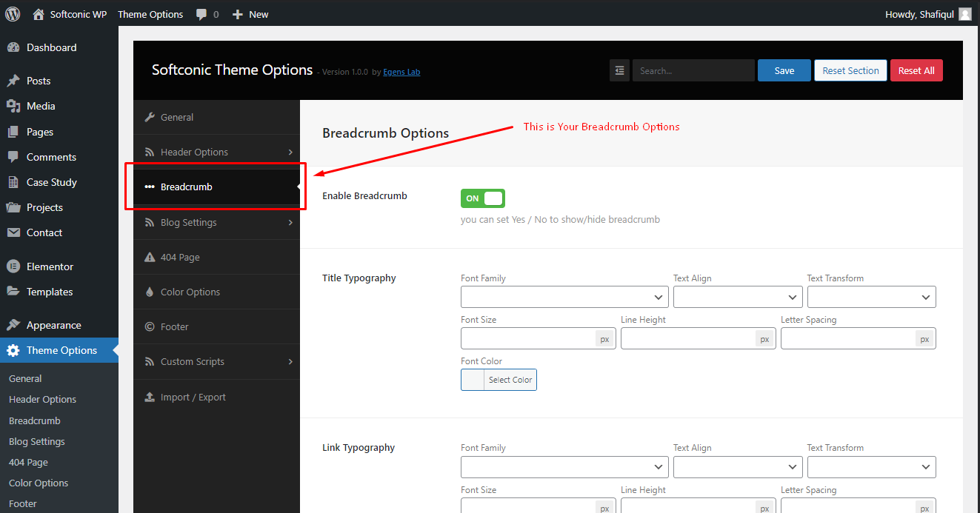The width and height of the screenshot is (980, 513).
Task: Click the Elementor circle icon
Action: (13, 266)
